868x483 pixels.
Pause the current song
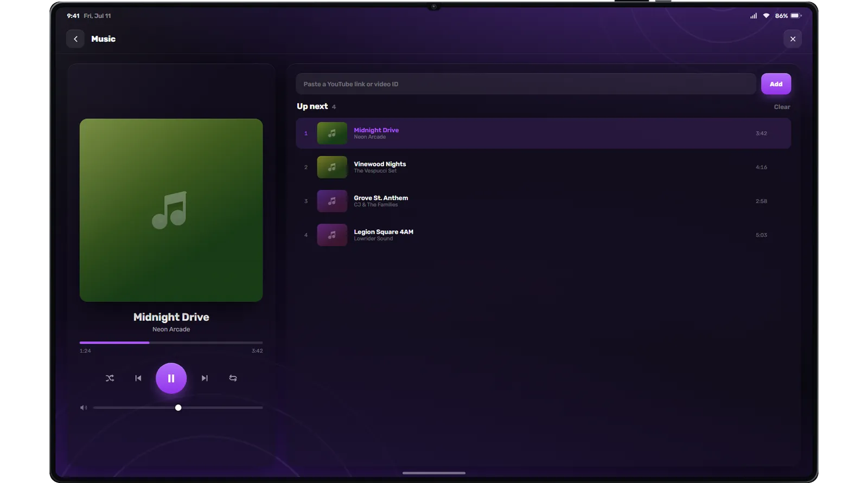click(x=171, y=378)
